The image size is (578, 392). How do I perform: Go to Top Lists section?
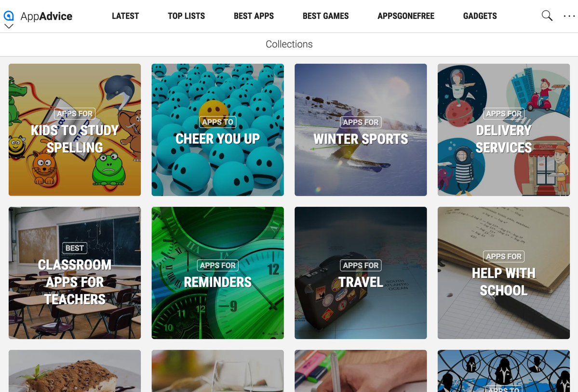[186, 16]
